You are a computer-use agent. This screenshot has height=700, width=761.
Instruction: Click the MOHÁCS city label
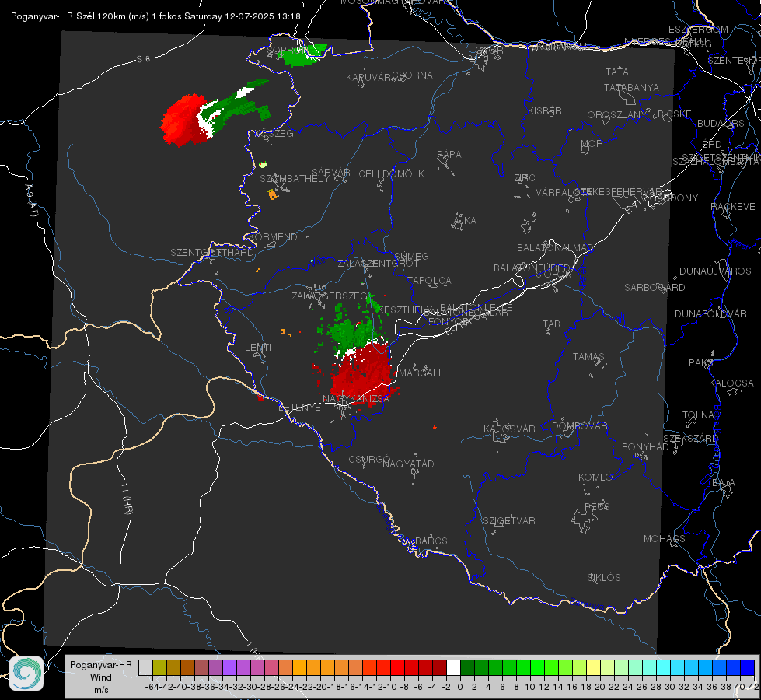pos(665,539)
